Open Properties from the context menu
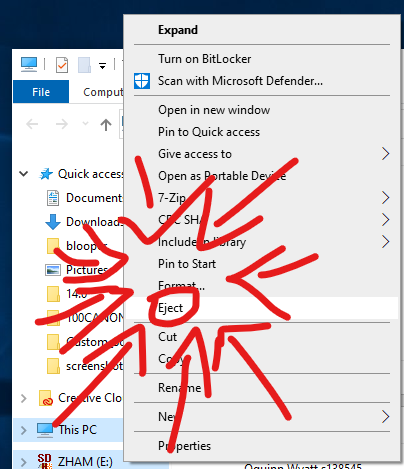The height and width of the screenshot is (469, 404). point(184,446)
